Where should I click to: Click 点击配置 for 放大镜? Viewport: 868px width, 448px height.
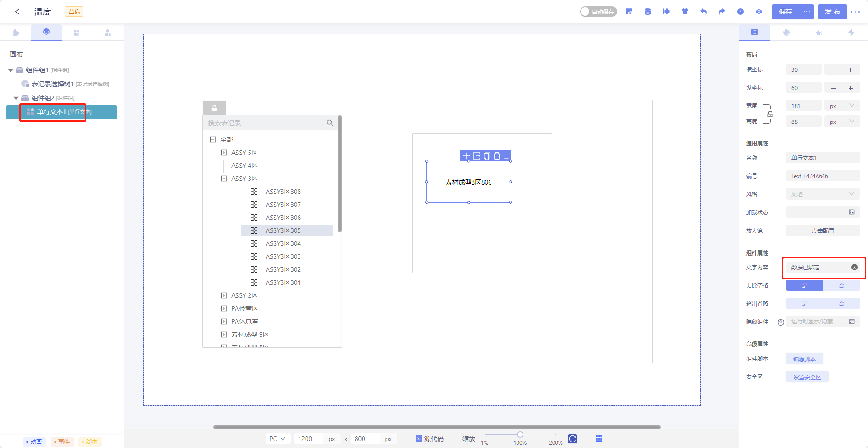pos(823,230)
